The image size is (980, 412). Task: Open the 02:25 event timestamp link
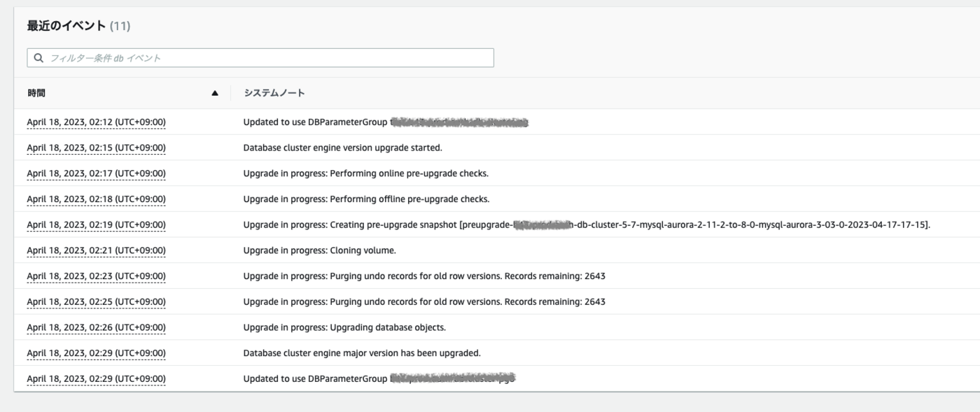coord(96,302)
